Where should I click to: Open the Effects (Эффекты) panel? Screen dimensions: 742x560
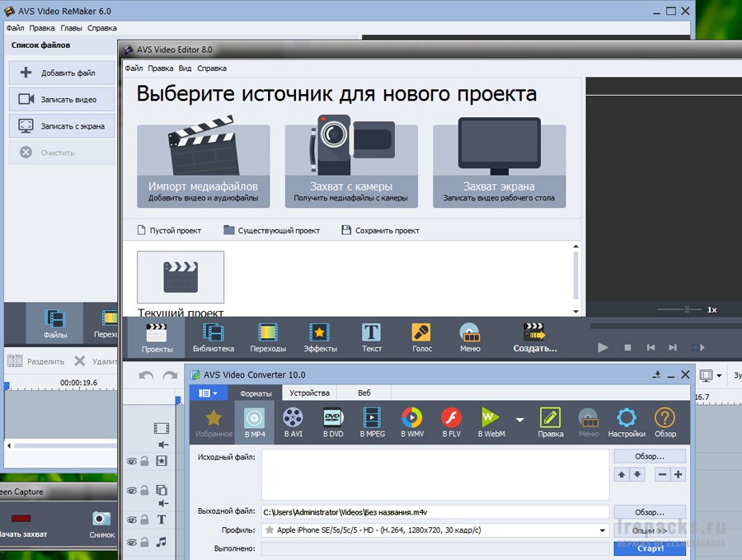click(320, 337)
